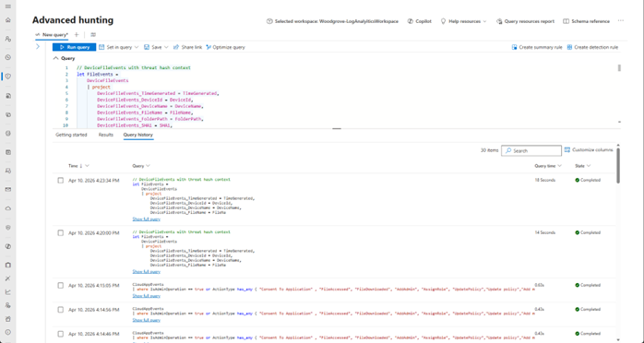
Task: Click Selected workspace Woodgrove-LogAnalyticsWorkspace
Action: (x=333, y=21)
